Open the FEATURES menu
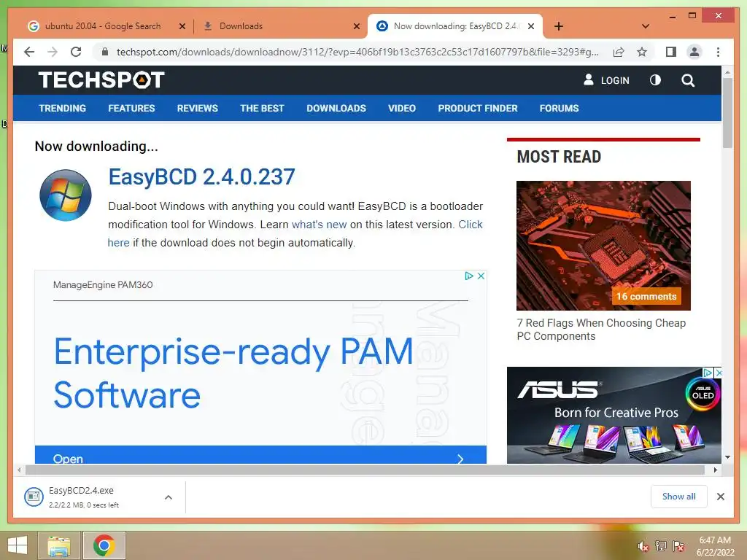747x560 pixels. pyautogui.click(x=131, y=108)
